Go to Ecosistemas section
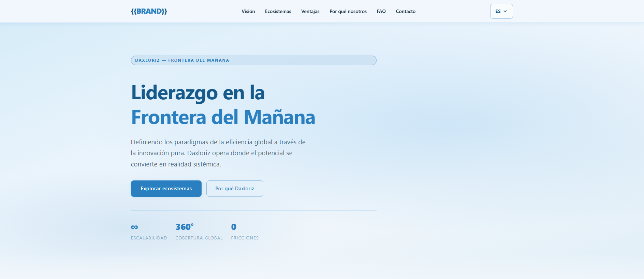644x279 pixels. tap(278, 11)
